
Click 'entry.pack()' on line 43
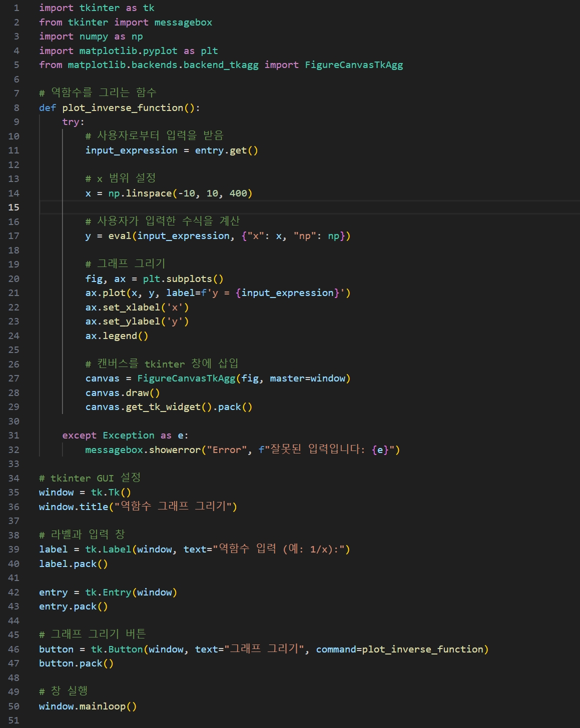pos(74,606)
